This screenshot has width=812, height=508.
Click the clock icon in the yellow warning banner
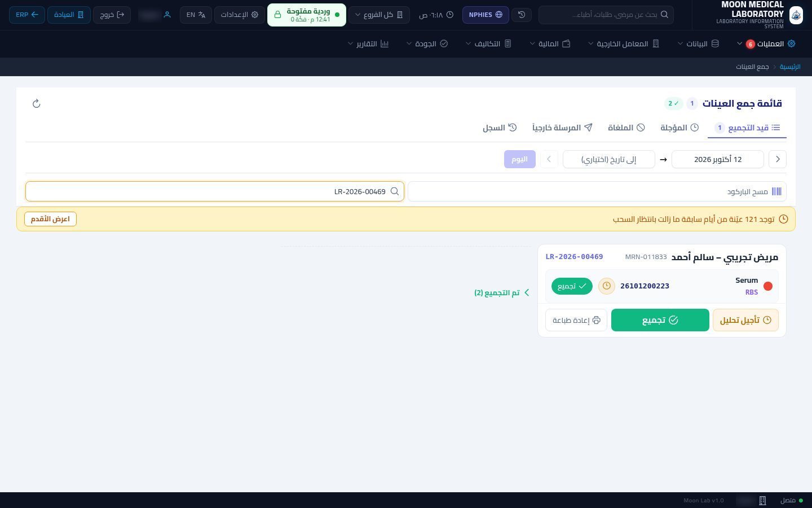tap(783, 219)
